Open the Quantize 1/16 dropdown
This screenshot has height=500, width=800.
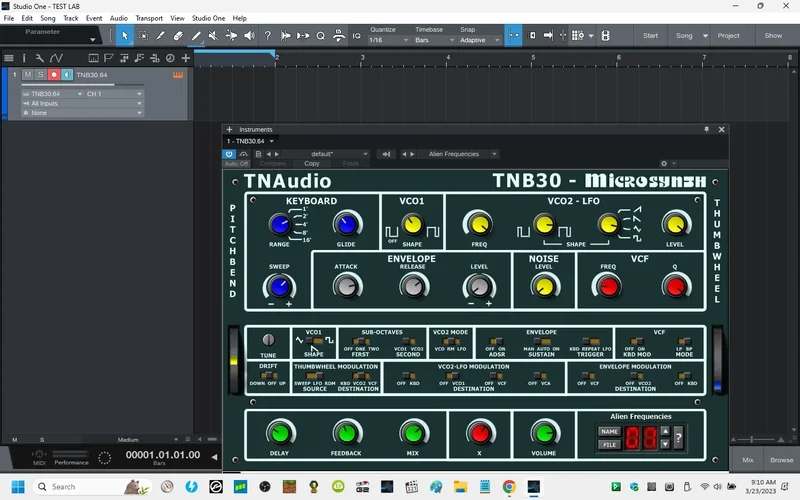tap(389, 40)
